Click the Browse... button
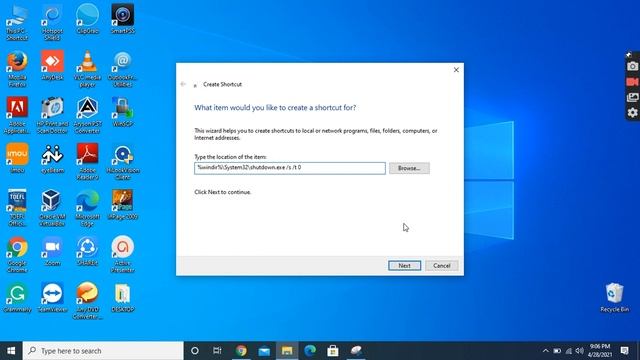The image size is (640, 360). tap(409, 168)
